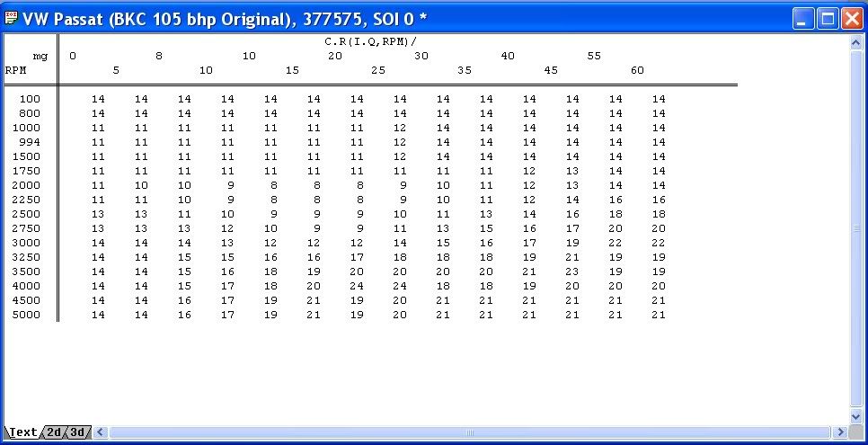Viewport: 868px width, 445px height.
Task: Click the 55 mg column header
Action: click(594, 56)
